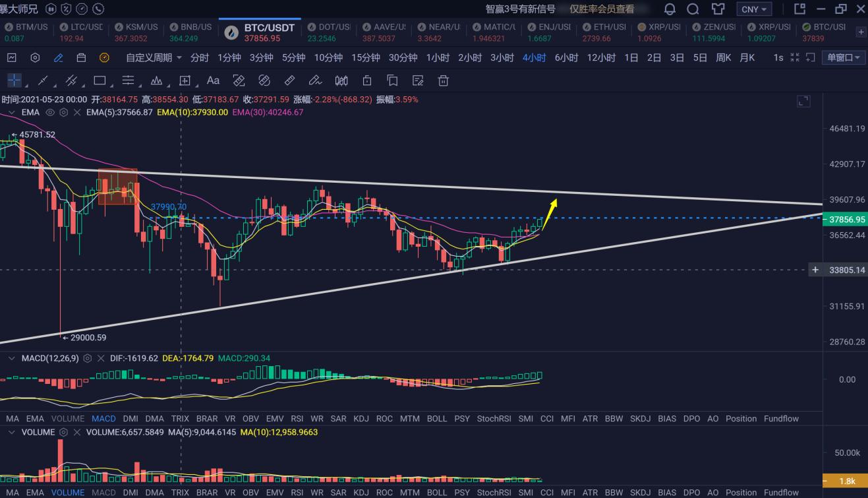Select the crosshair cursor drawing tool
The image size is (868, 498).
coord(14,81)
